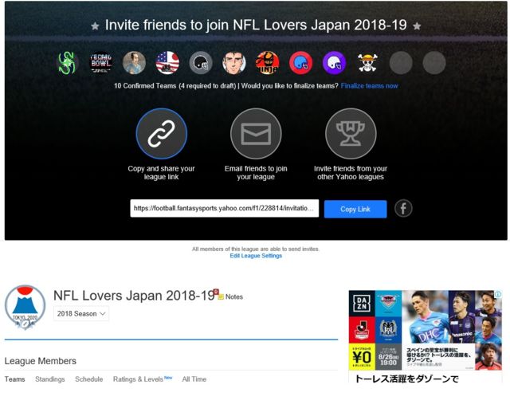
Task: Click the purple helmet team avatar
Action: 334,63
